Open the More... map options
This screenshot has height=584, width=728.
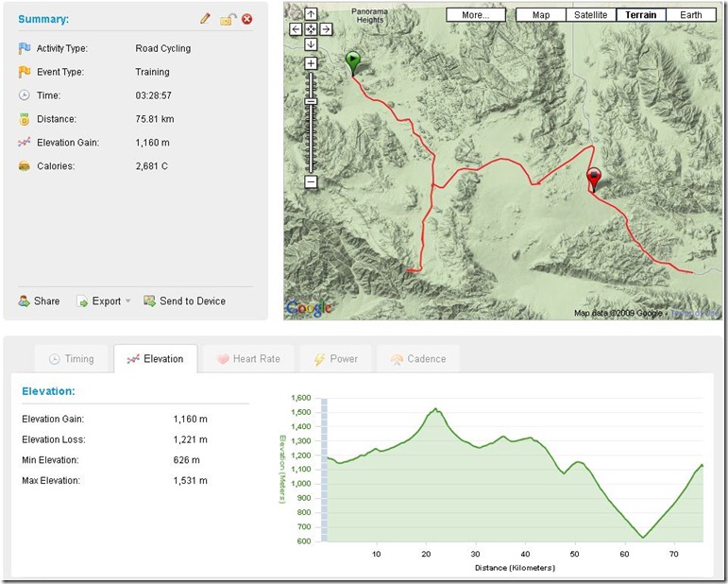coord(476,15)
